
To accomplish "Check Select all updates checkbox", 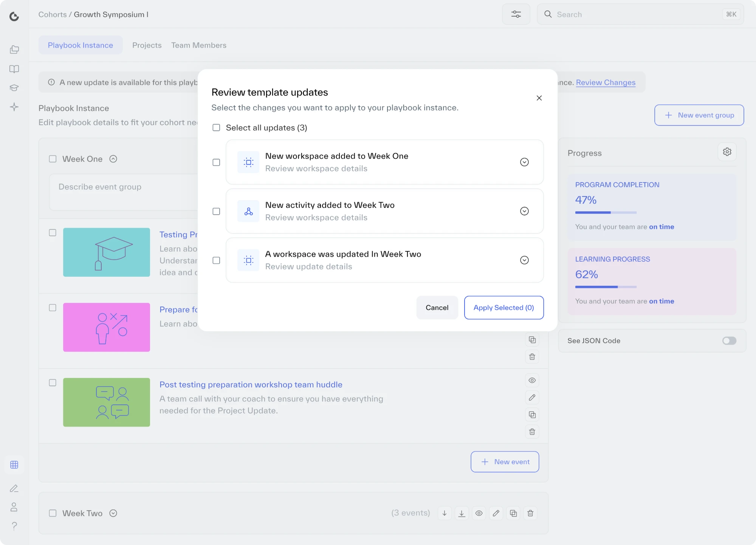I will click(x=216, y=127).
